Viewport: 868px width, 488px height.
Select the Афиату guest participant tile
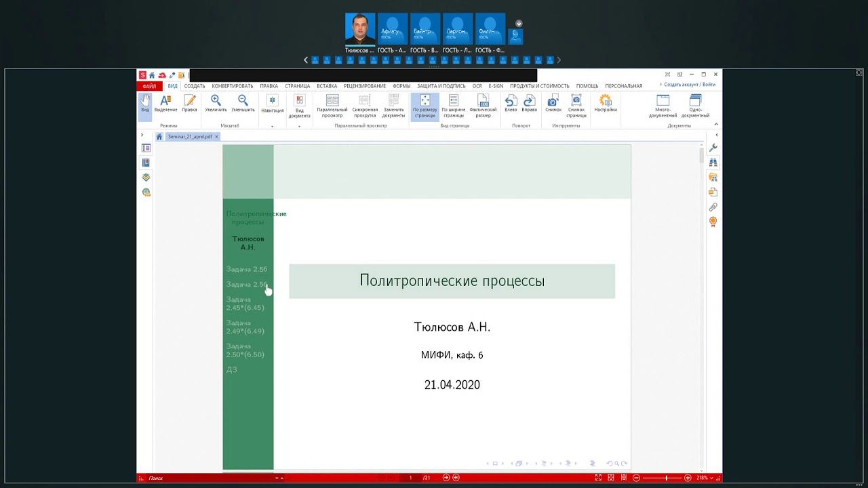393,29
